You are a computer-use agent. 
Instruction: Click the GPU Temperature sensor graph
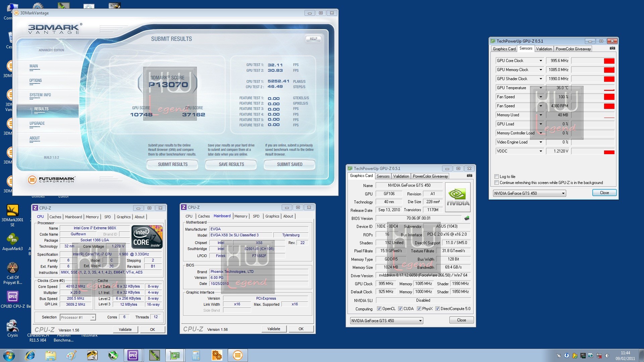(x=593, y=88)
